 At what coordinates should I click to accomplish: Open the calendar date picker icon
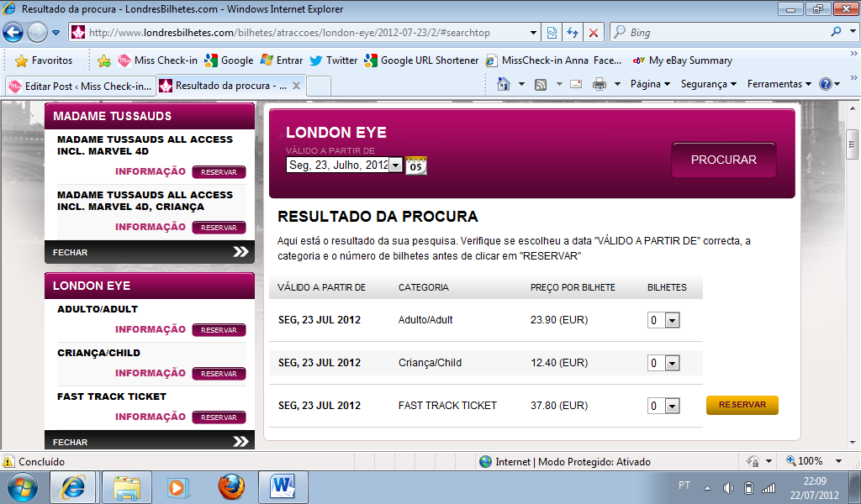click(415, 165)
